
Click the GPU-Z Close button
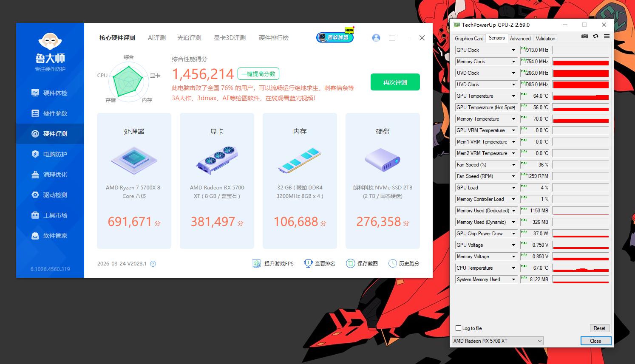[595, 341]
